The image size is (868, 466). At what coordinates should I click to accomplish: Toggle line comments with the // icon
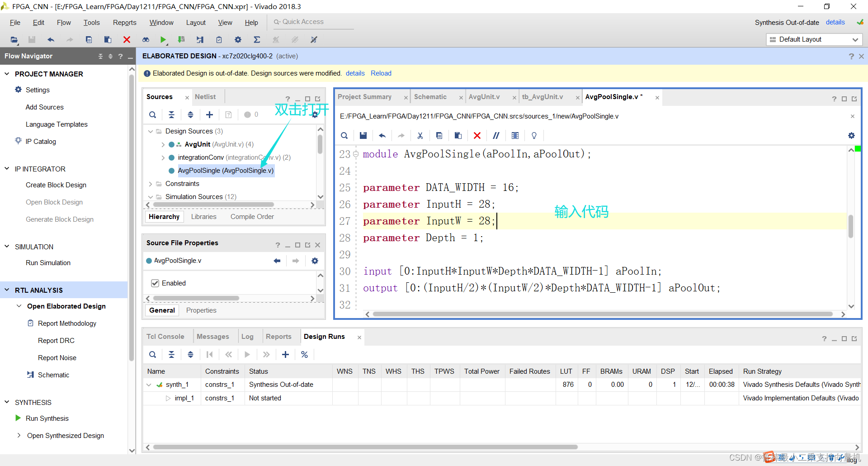[x=496, y=136]
